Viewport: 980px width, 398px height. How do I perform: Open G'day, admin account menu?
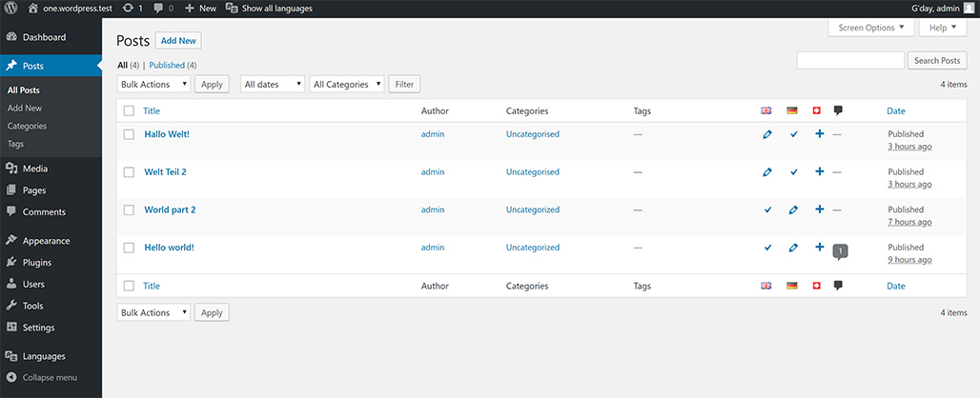click(943, 9)
